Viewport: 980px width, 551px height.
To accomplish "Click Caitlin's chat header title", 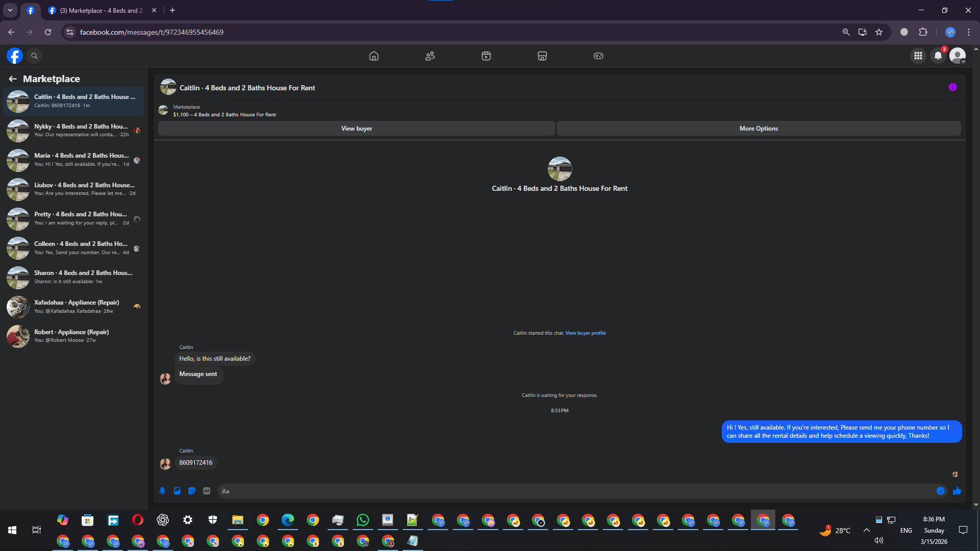I will 247,88.
